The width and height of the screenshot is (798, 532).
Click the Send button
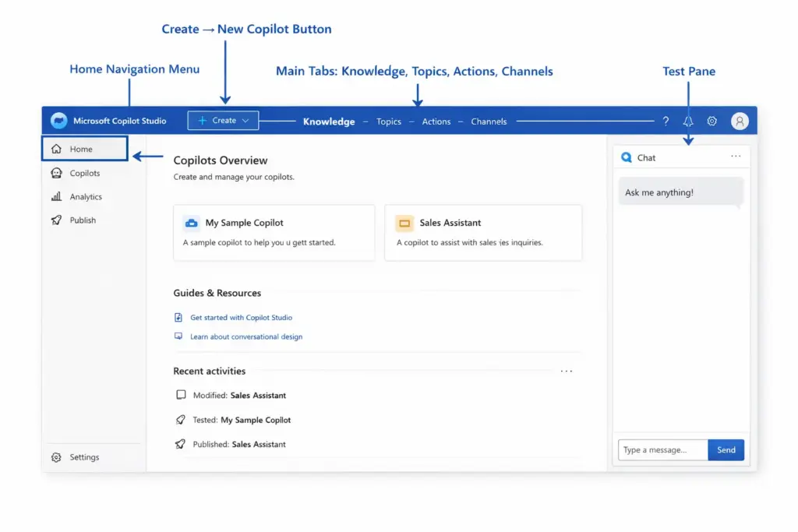726,449
